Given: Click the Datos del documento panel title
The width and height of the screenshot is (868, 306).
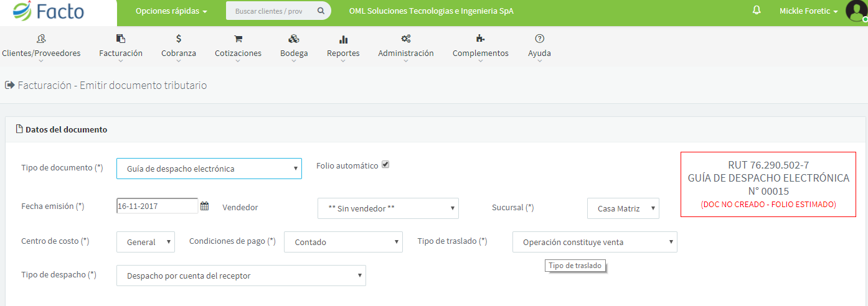Looking at the screenshot, I should [x=66, y=129].
